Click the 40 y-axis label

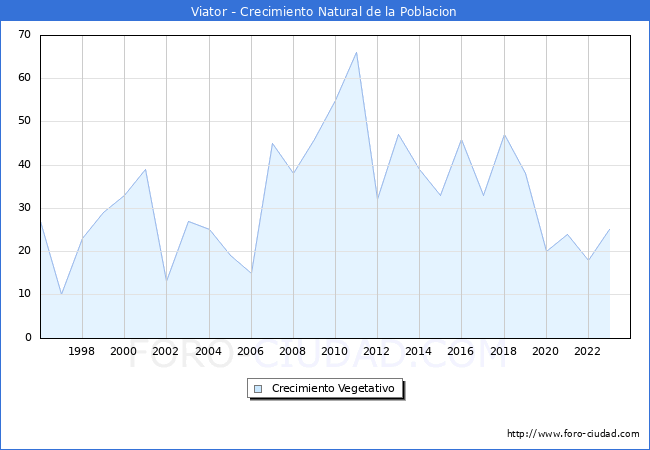[24, 165]
